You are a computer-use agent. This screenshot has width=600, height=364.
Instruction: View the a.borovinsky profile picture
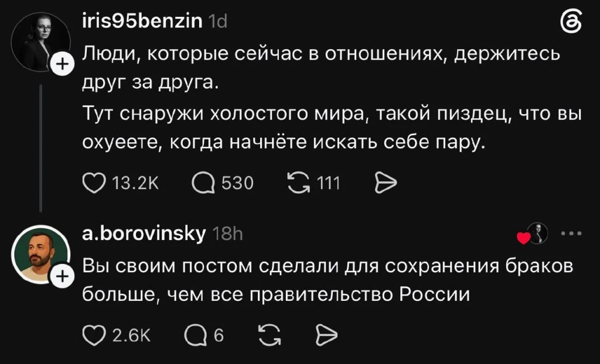[x=40, y=254]
